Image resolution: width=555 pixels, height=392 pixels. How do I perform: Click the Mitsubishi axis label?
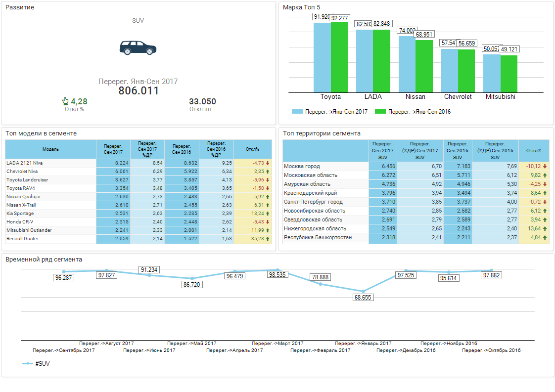(x=501, y=96)
